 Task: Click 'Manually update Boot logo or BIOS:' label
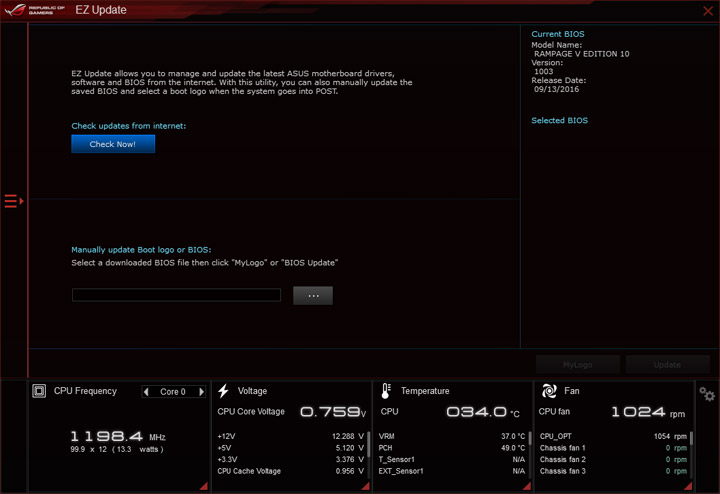[x=141, y=250]
